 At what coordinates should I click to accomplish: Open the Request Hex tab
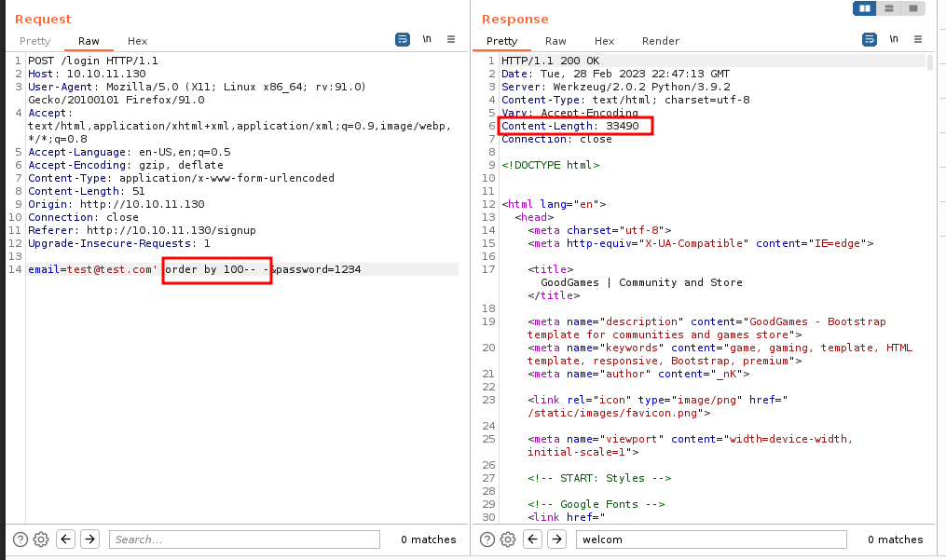[138, 41]
